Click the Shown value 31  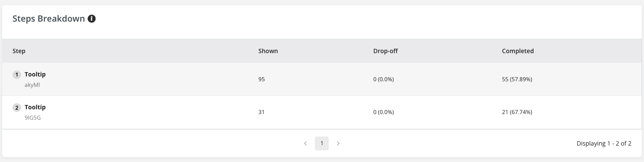[x=261, y=112]
